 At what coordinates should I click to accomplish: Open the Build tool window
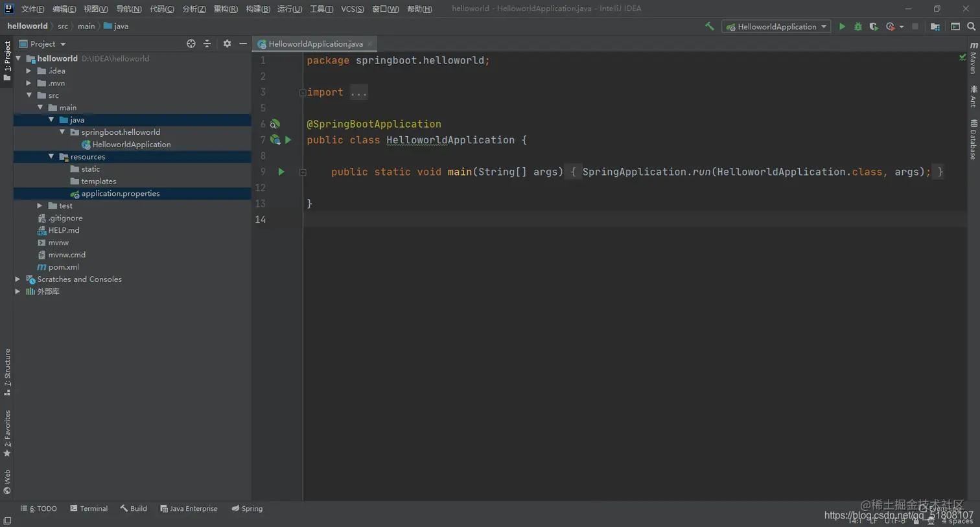tap(134, 509)
